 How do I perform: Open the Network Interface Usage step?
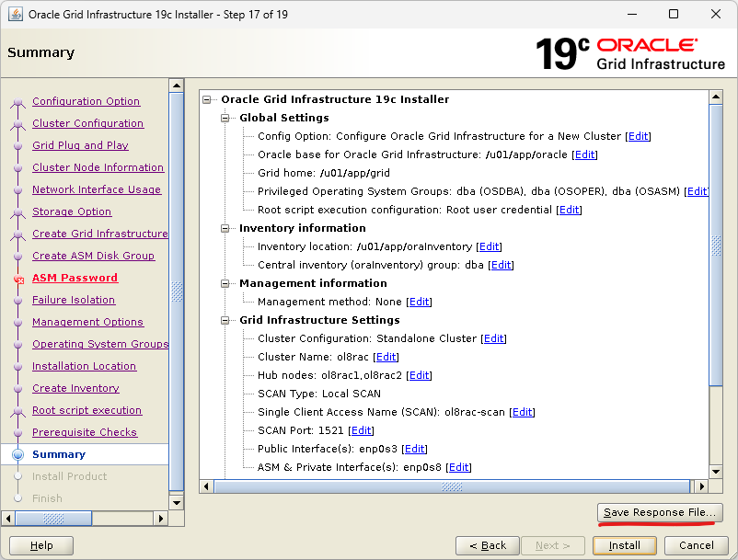point(97,190)
